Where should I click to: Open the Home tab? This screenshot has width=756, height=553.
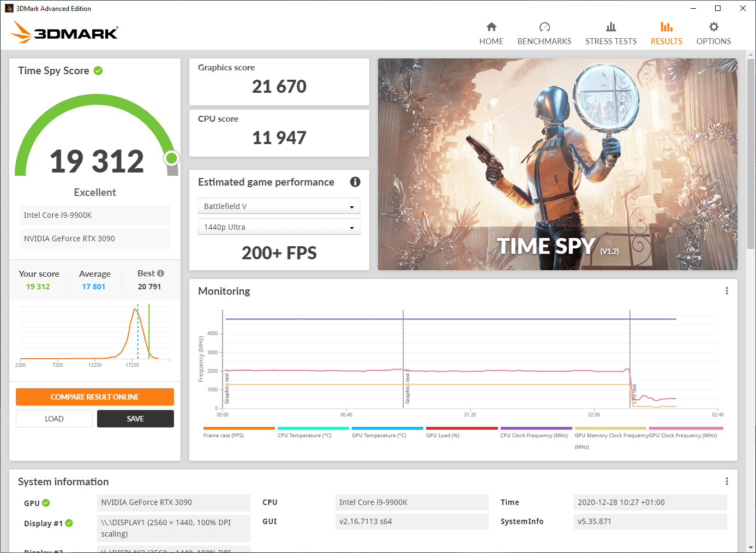click(x=491, y=33)
